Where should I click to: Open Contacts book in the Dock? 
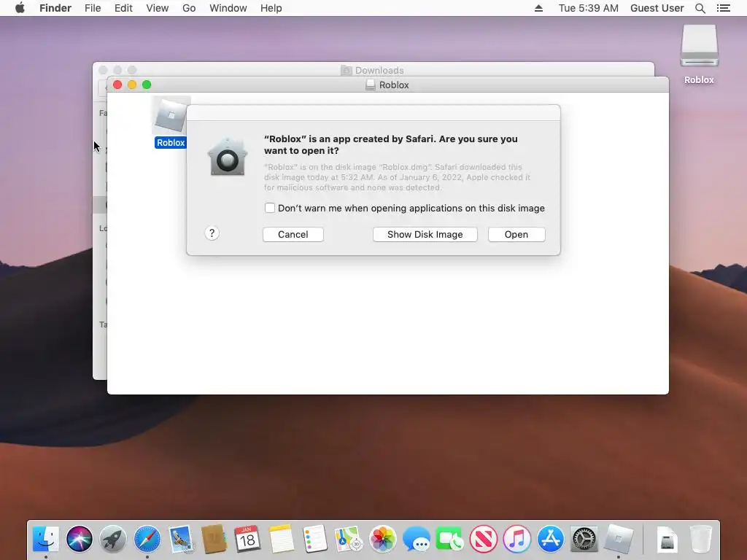coord(214,539)
